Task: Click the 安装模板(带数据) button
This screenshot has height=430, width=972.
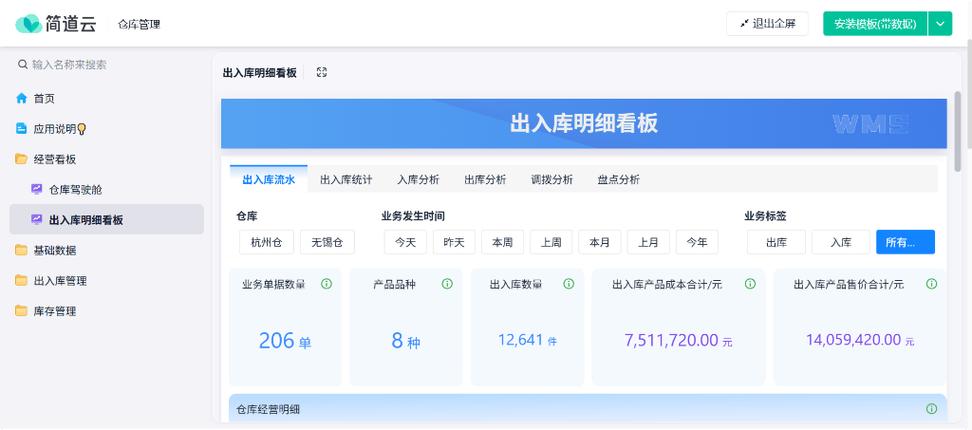Action: coord(875,24)
